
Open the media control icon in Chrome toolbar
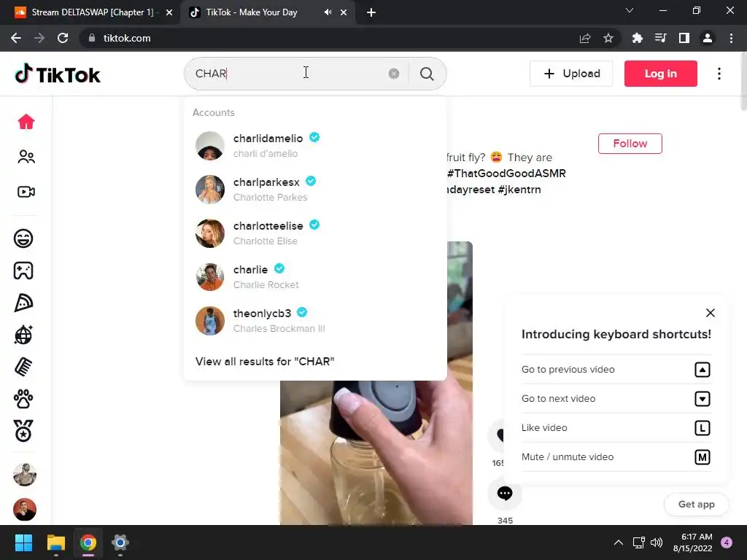coord(660,38)
